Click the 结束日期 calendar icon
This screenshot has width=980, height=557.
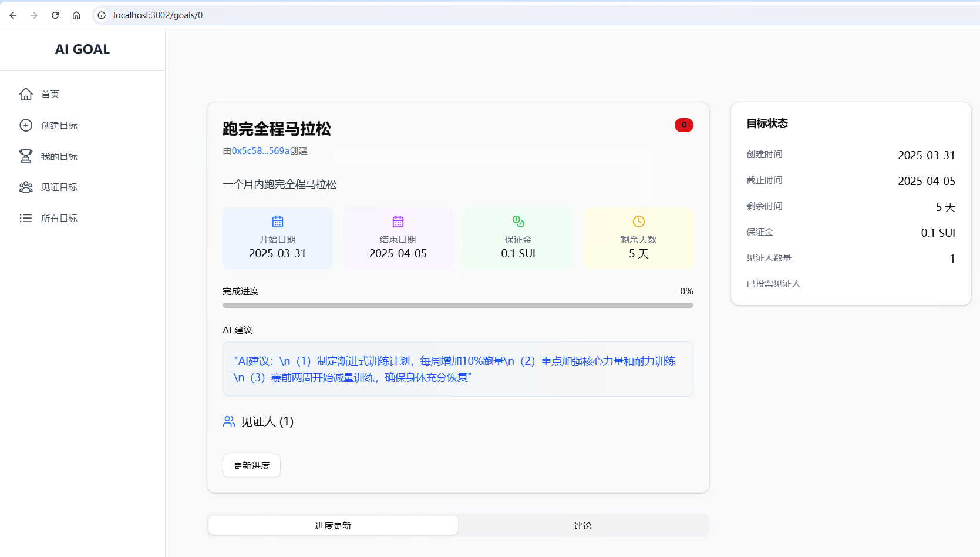pos(398,222)
